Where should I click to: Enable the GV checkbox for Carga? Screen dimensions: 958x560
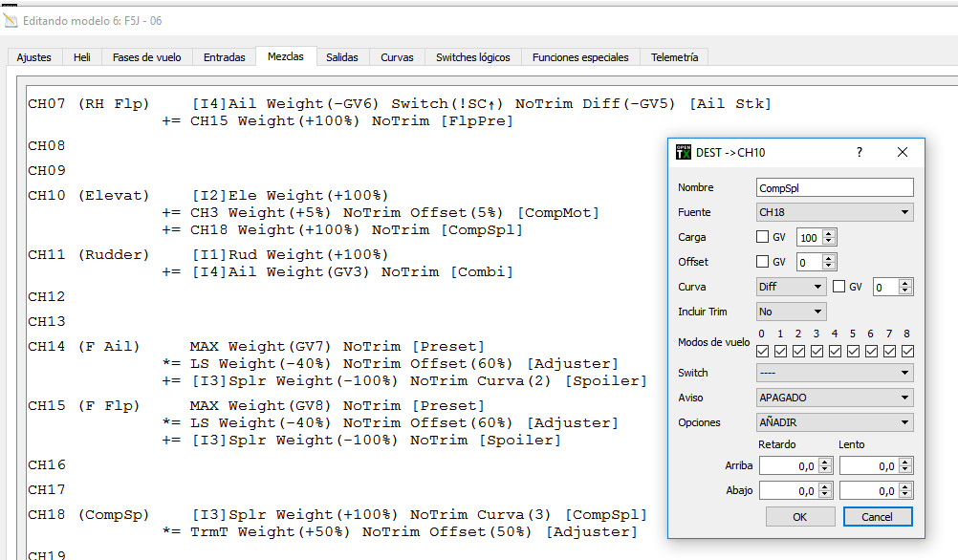click(x=763, y=237)
